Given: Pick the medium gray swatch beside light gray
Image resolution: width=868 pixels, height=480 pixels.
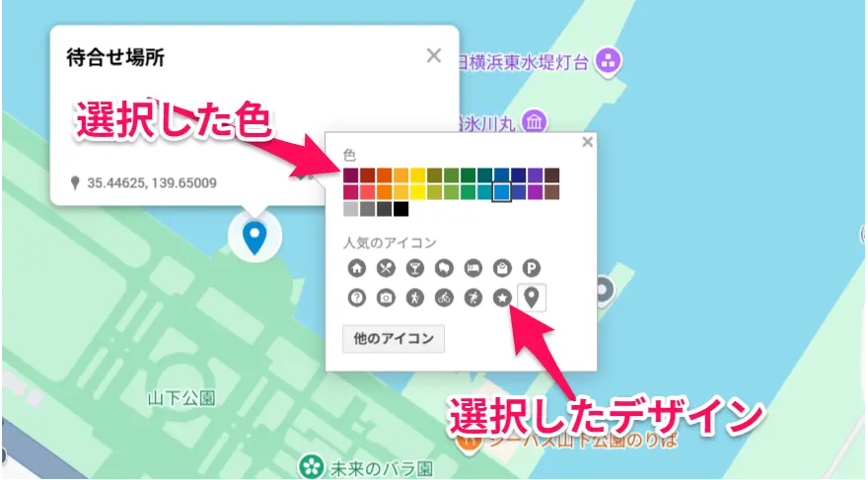Looking at the screenshot, I should click(368, 209).
